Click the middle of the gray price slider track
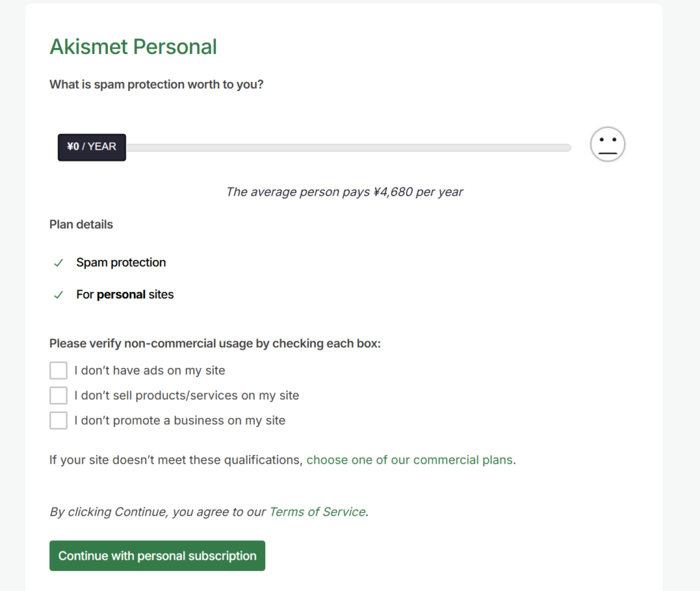 [x=348, y=148]
